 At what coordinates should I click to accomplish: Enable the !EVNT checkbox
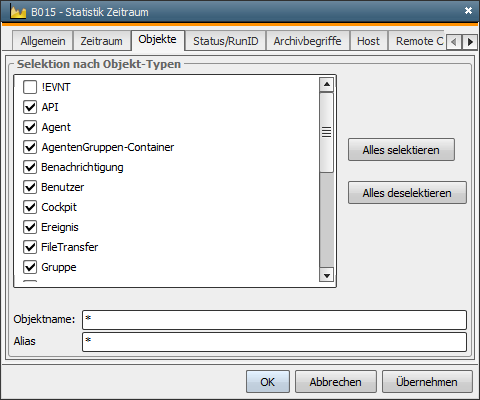(x=30, y=87)
